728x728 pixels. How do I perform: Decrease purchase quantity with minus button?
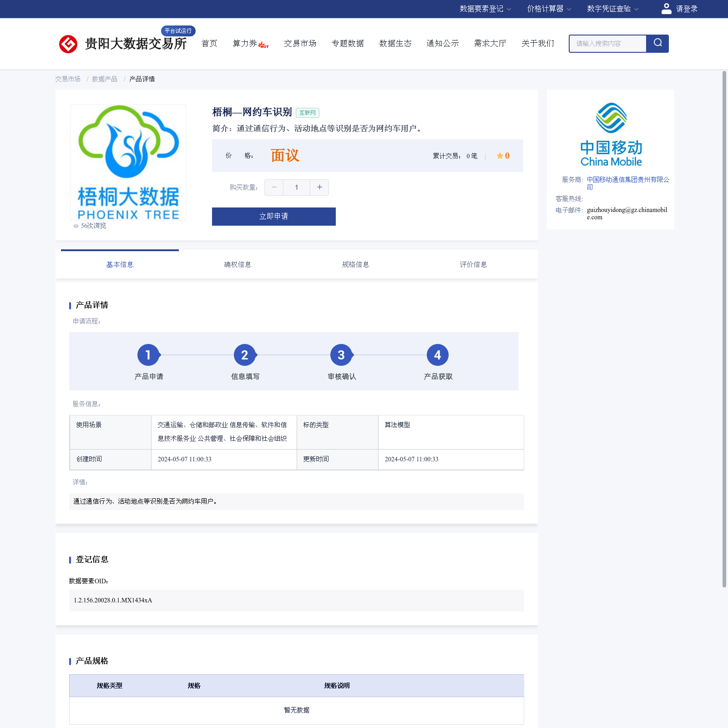pos(274,187)
